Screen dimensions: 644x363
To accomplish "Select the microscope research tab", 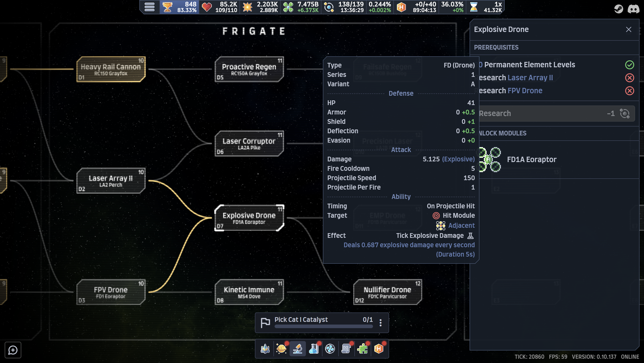I will pyautogui.click(x=297, y=348).
